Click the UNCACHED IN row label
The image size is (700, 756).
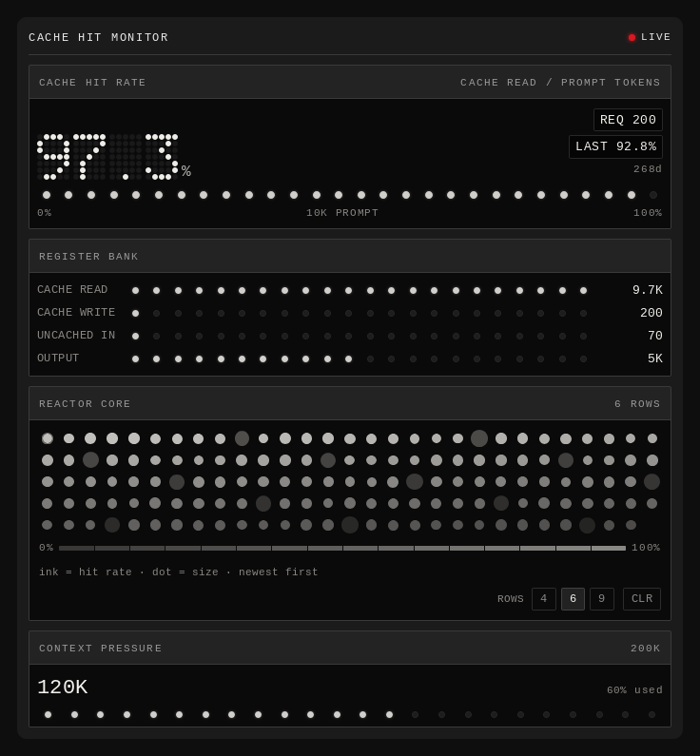(76, 335)
